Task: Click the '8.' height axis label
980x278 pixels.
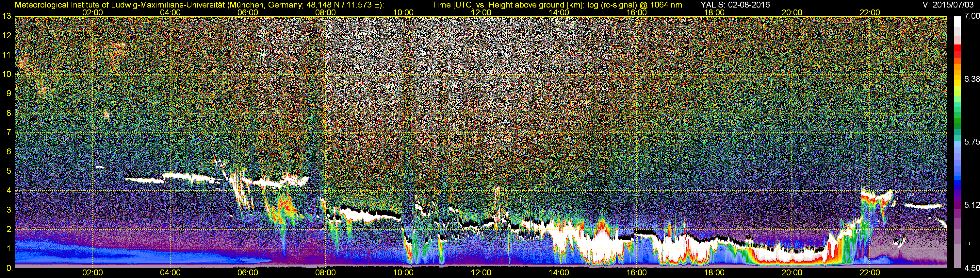Action: coord(9,113)
